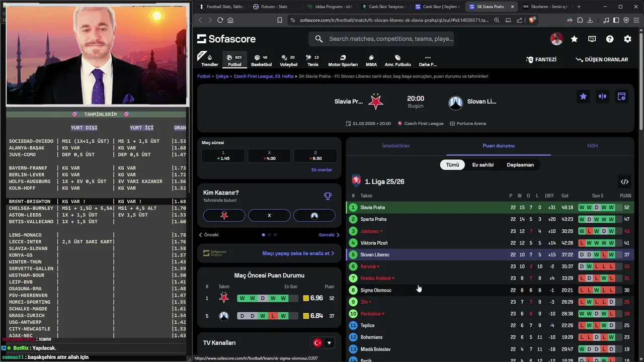Image resolution: width=644 pixels, height=362 pixels.
Task: Switch to the Puan durumu tab
Action: (499, 146)
